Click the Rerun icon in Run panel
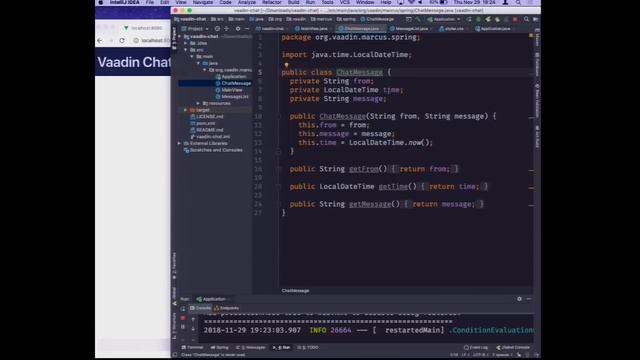This screenshot has width=640, height=360. point(182,309)
